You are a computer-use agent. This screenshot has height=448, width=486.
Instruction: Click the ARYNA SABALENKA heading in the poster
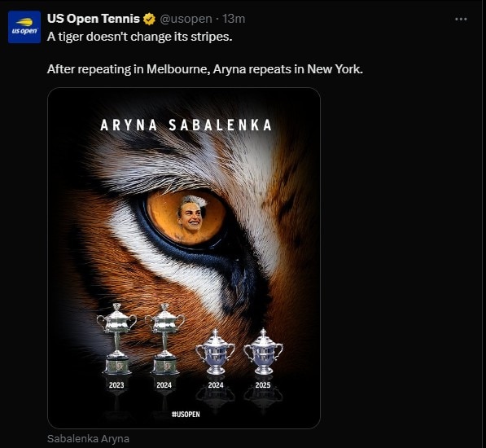[x=186, y=125]
